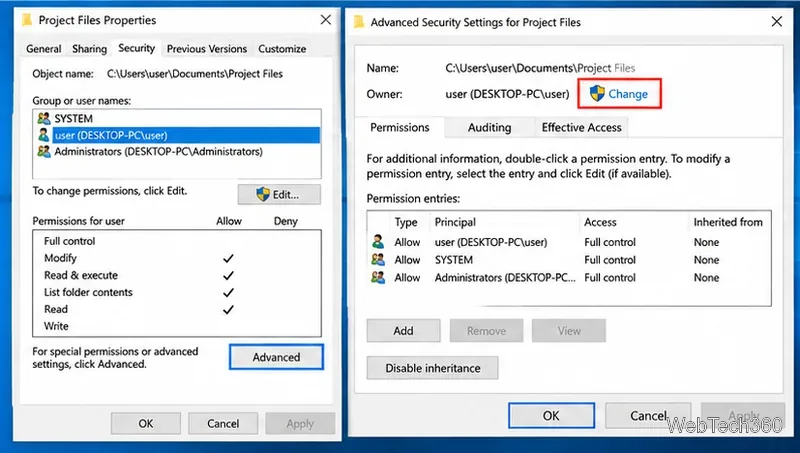Click the owner name user (DESKTOP-PC\user)

click(x=507, y=94)
